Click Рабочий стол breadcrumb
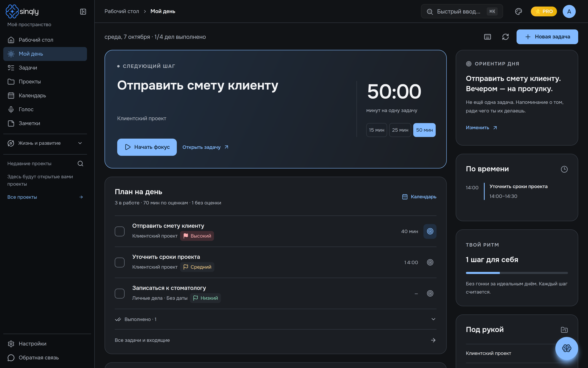Screen dimensions: 588x368 (x=122, y=11)
